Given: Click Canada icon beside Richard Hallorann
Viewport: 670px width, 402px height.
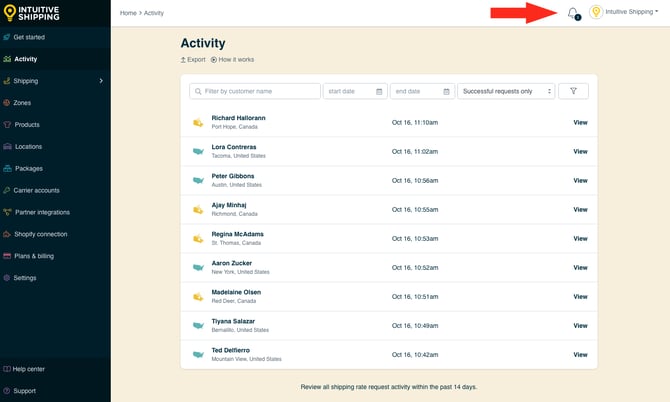Looking at the screenshot, I should 198,123.
